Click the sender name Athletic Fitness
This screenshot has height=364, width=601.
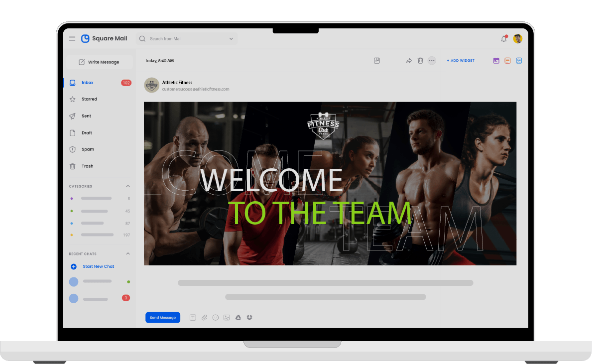point(177,83)
